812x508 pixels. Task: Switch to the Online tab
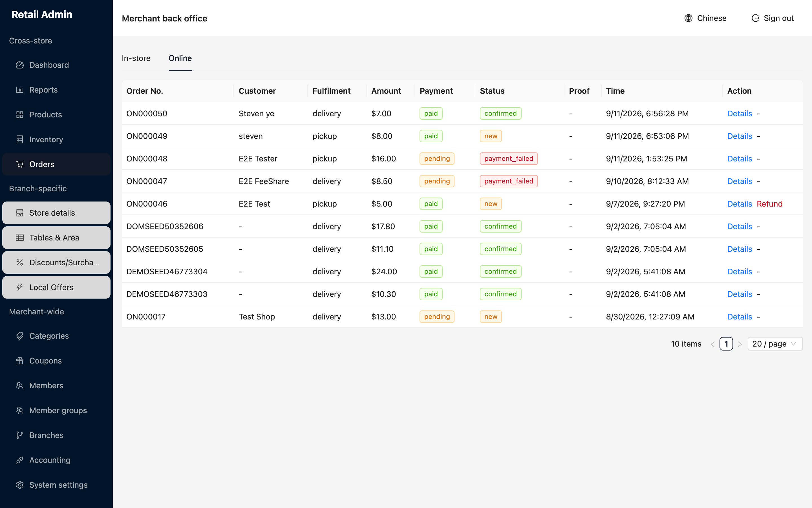[x=180, y=58]
